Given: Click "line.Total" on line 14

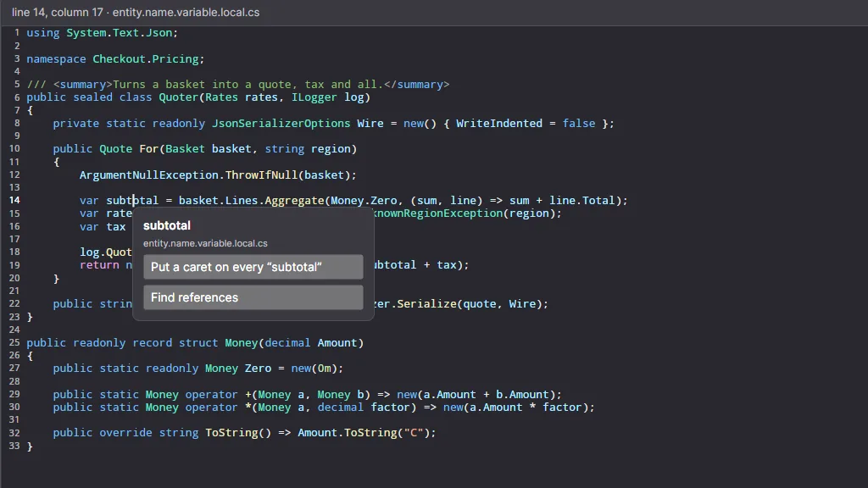Looking at the screenshot, I should tap(581, 200).
